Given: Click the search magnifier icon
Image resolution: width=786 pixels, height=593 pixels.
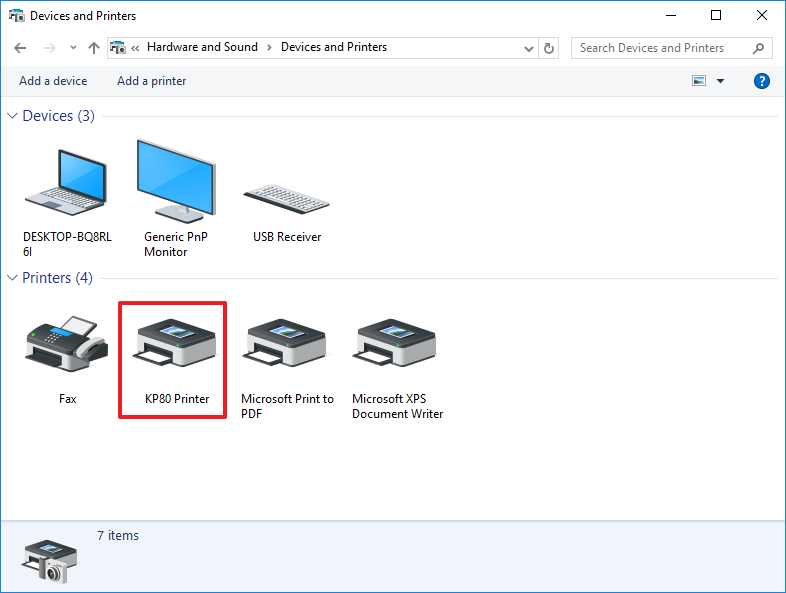Looking at the screenshot, I should tap(758, 48).
